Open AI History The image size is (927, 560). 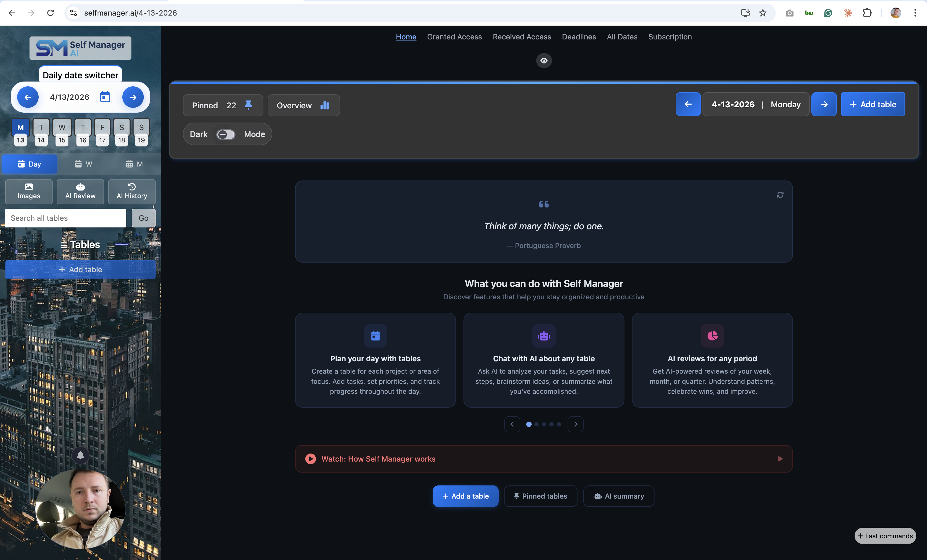click(132, 191)
